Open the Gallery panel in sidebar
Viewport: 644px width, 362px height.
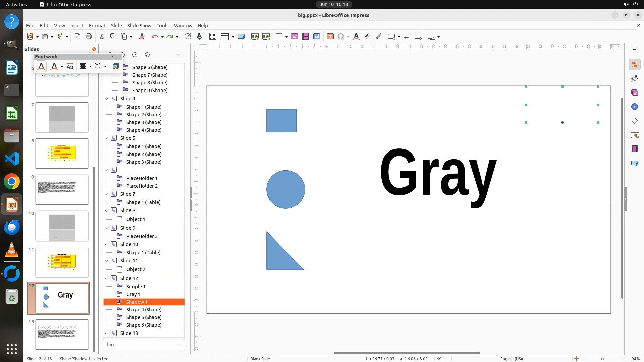click(634, 93)
